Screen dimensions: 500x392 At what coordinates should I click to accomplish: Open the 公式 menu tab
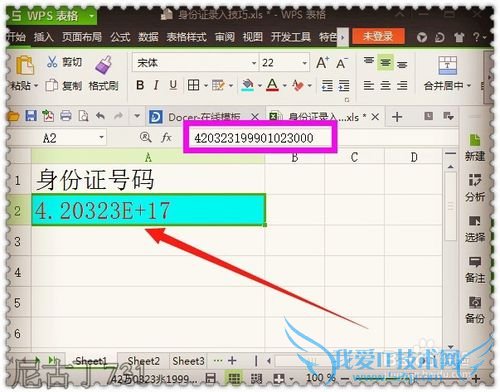pyautogui.click(x=120, y=37)
